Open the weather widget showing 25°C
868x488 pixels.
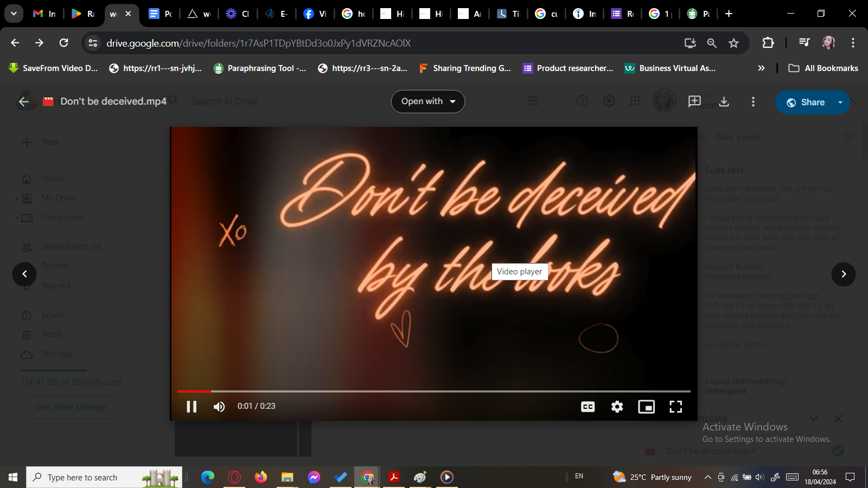(x=652, y=477)
